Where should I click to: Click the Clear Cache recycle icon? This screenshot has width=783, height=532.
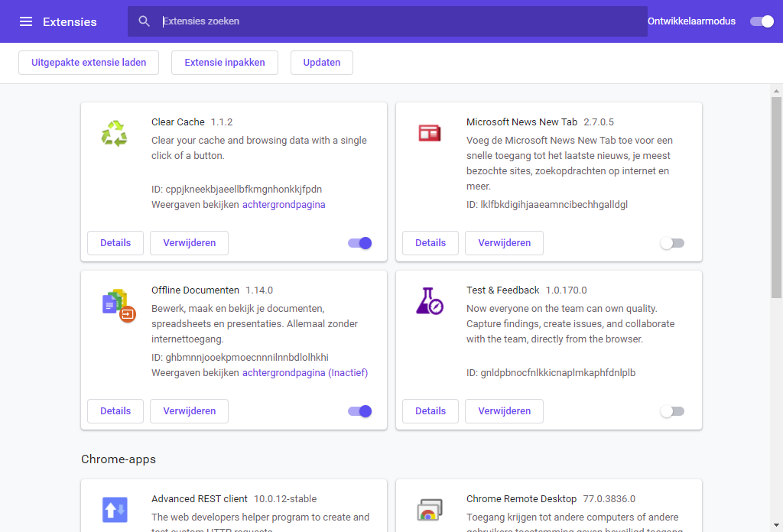coord(115,133)
